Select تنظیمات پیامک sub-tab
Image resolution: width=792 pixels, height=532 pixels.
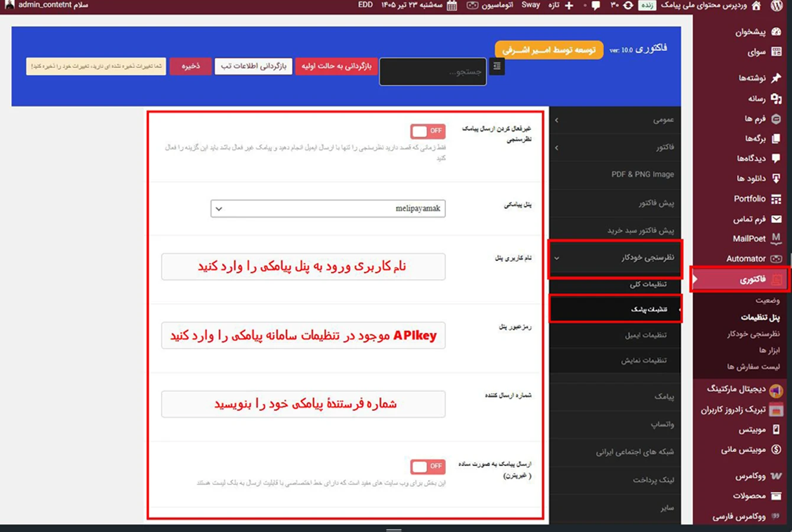(x=615, y=309)
